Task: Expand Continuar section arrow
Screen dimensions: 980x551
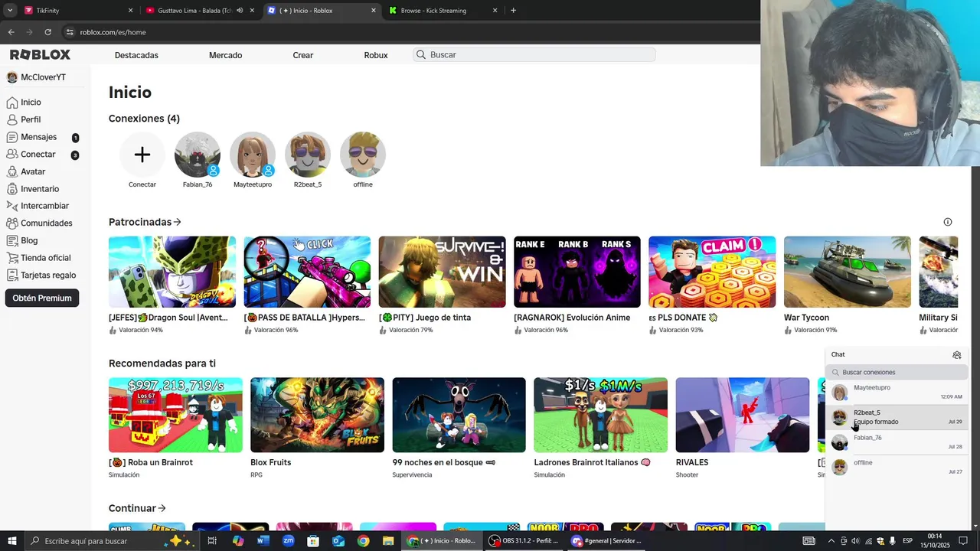Action: [162, 508]
